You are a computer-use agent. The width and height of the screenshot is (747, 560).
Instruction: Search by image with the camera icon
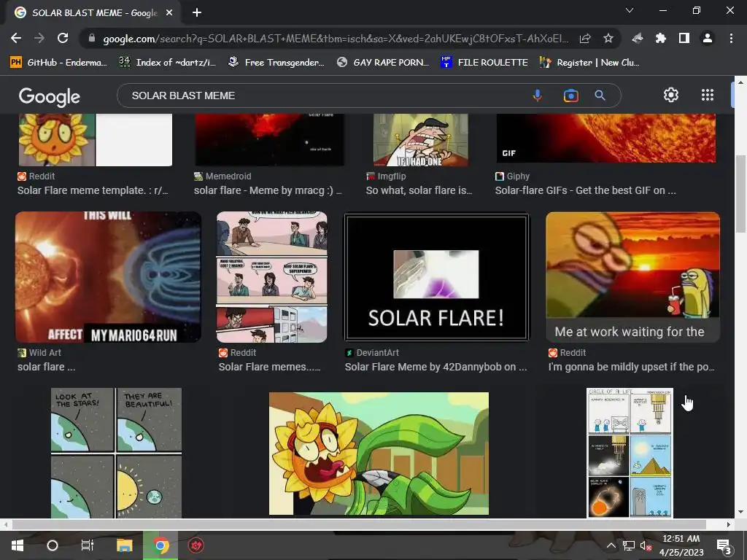tap(570, 96)
